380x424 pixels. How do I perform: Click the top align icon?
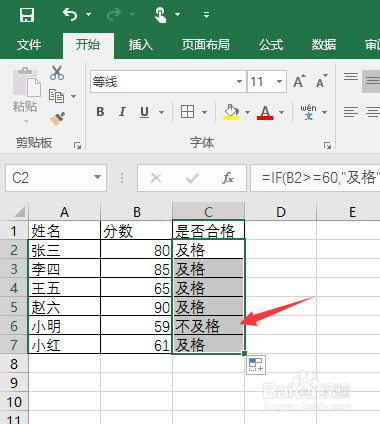point(351,77)
